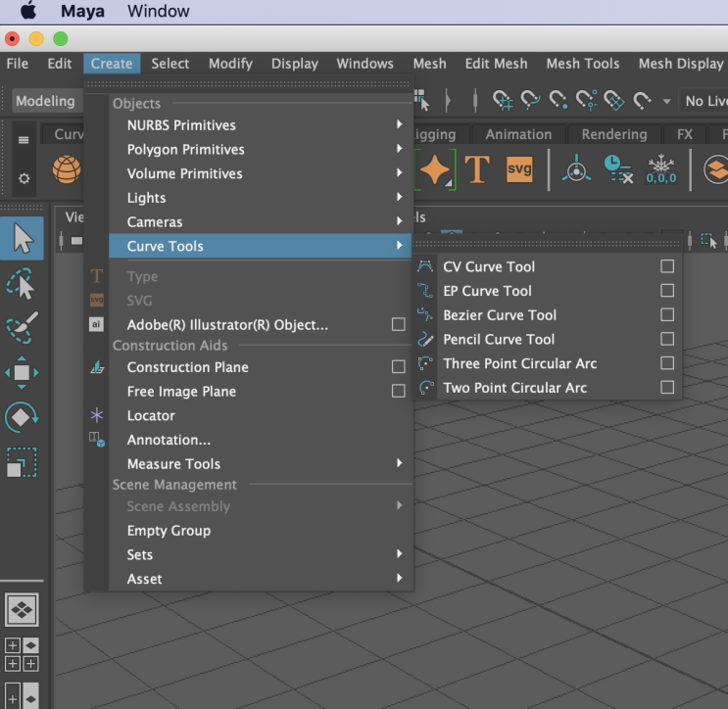Viewport: 728px width, 709px height.
Task: Open Pencil Curve Tool options box
Action: pos(667,339)
